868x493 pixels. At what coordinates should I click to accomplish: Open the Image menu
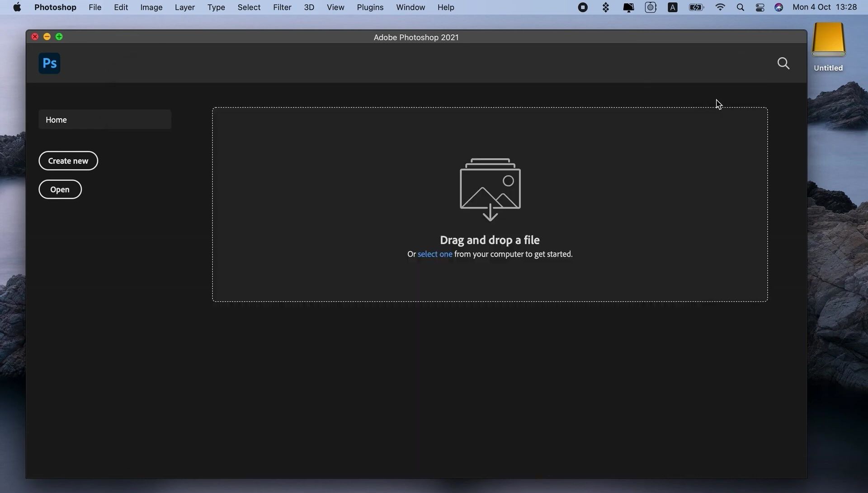click(x=151, y=7)
